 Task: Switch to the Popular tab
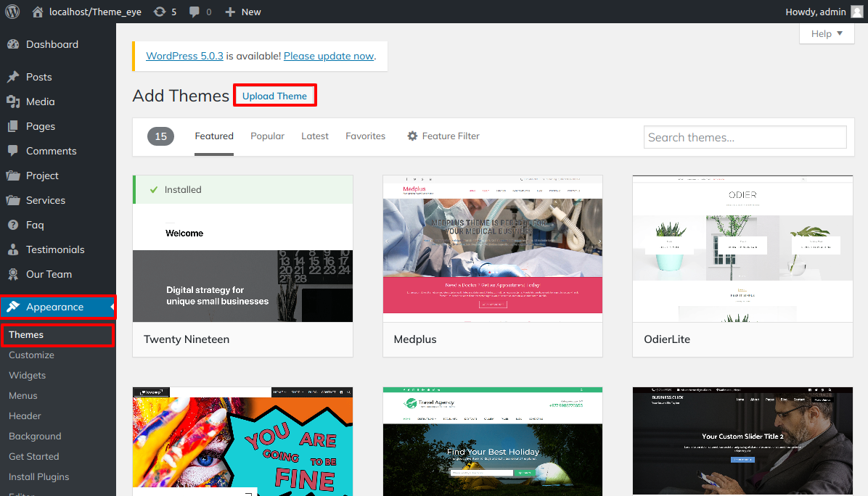click(x=267, y=136)
